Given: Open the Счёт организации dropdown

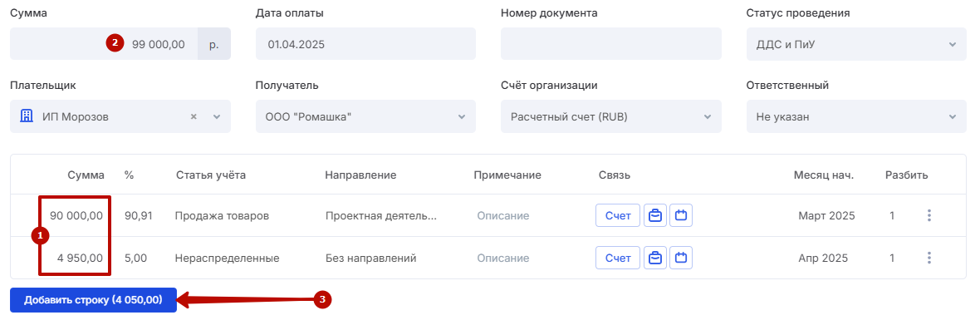Looking at the screenshot, I should tap(610, 117).
